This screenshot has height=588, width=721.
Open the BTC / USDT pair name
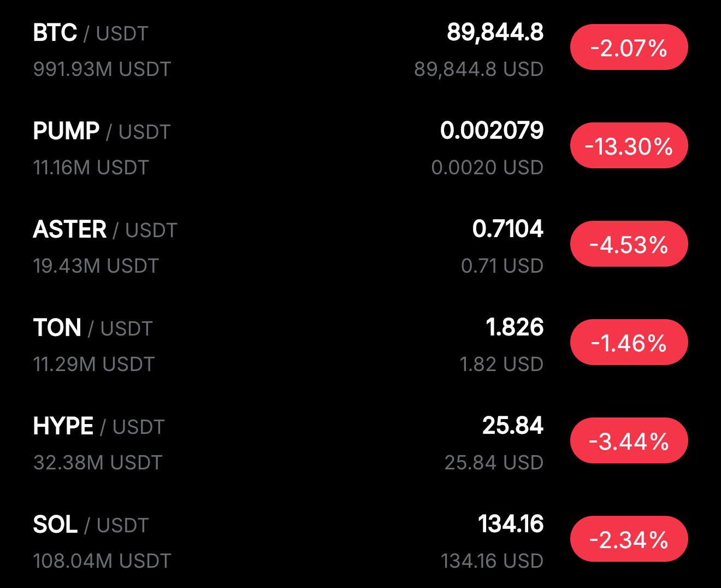click(x=90, y=33)
